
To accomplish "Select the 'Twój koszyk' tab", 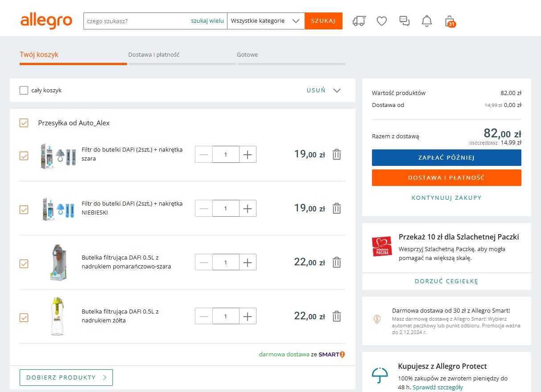I will tap(39, 55).
